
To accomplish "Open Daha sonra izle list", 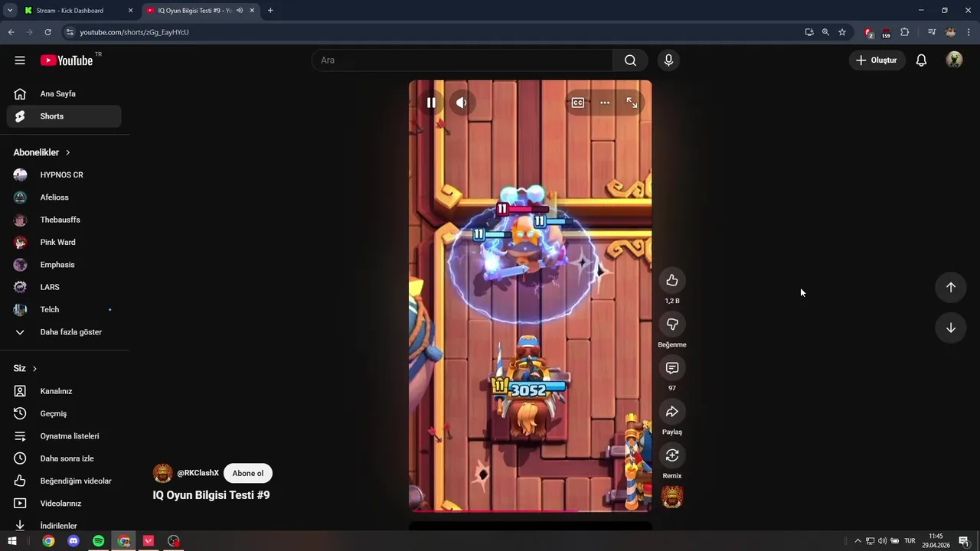I will [x=64, y=458].
